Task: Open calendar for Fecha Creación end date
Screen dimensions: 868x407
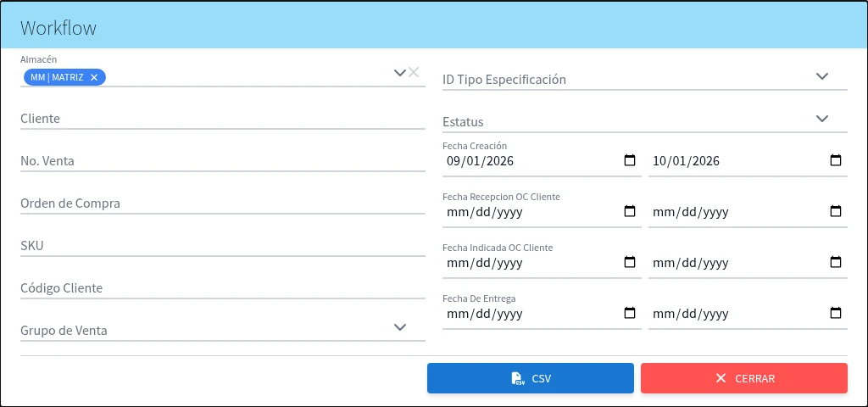Action: (836, 160)
